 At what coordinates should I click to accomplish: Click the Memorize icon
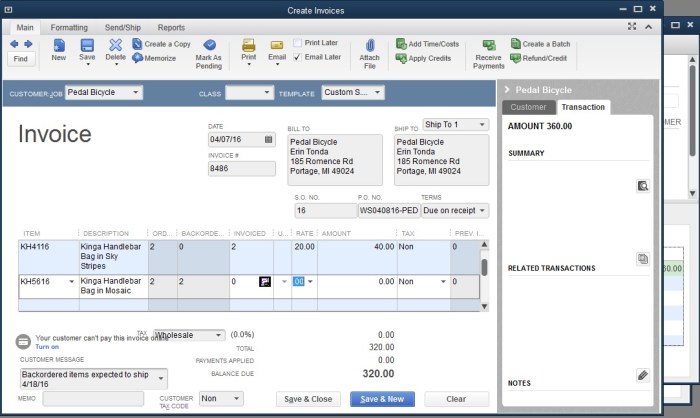(137, 58)
